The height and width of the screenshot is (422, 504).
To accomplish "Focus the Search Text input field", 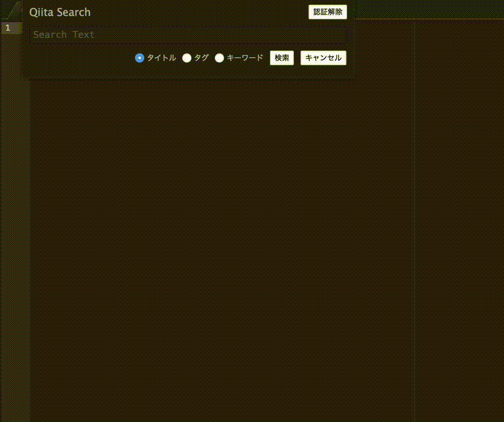I will click(x=188, y=35).
